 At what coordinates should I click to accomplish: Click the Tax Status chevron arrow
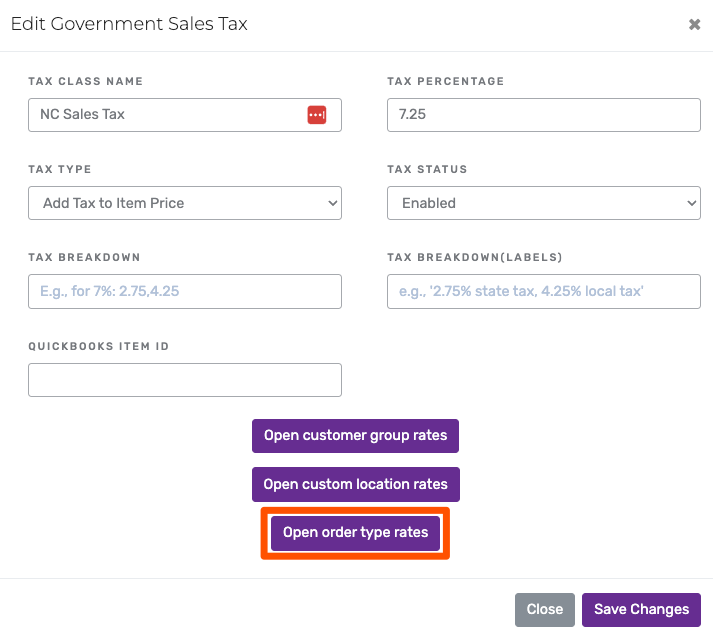691,203
